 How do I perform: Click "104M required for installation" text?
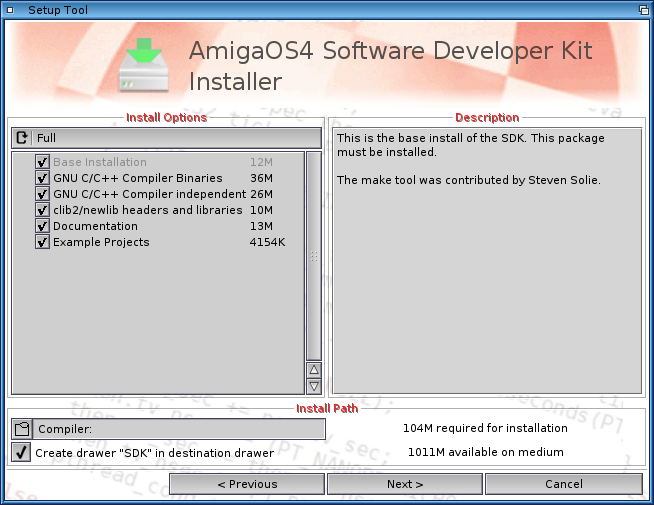point(485,428)
